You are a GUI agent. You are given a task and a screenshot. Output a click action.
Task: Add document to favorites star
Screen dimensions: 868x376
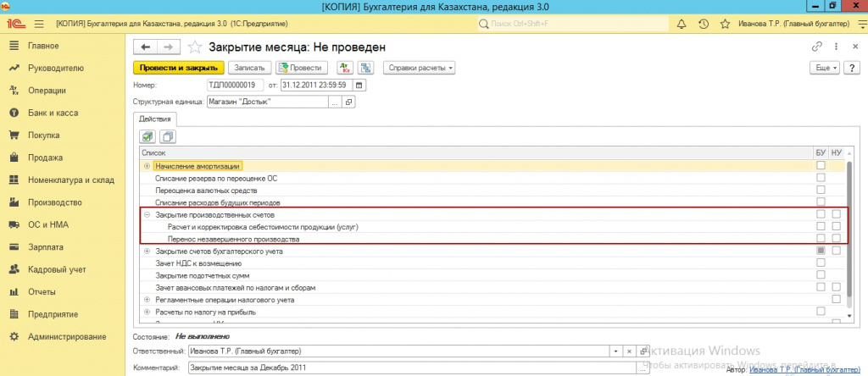pyautogui.click(x=195, y=47)
